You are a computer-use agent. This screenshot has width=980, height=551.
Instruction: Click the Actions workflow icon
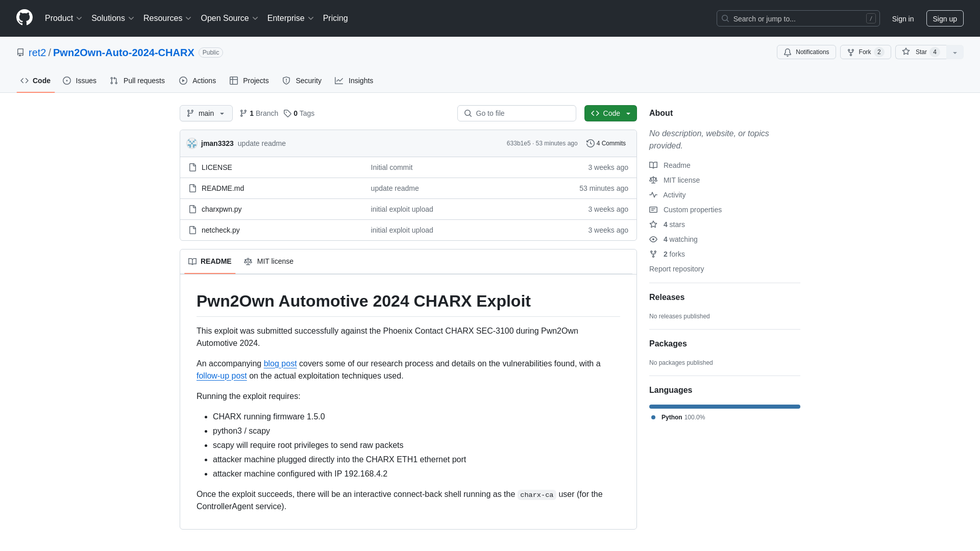pyautogui.click(x=183, y=81)
